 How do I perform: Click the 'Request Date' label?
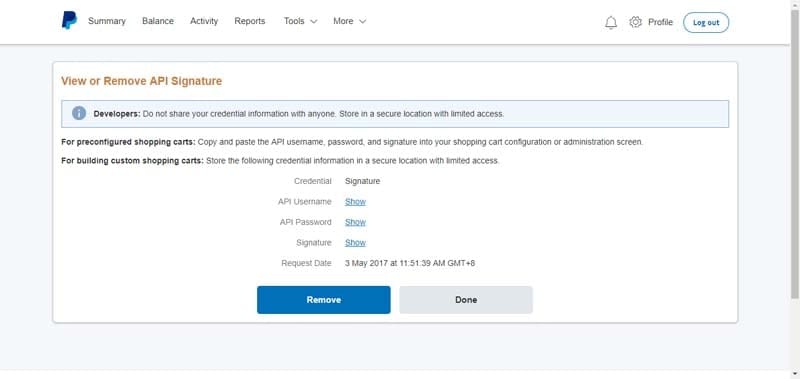pos(306,263)
